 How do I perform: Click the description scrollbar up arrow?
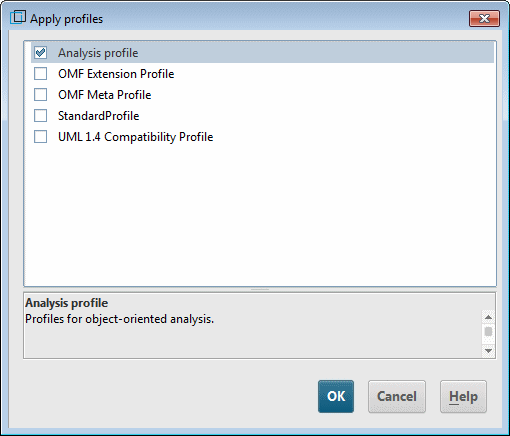[x=488, y=317]
